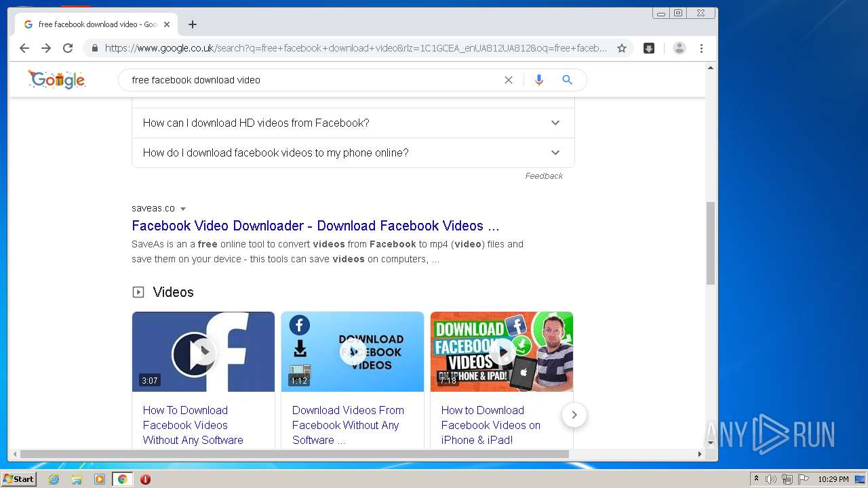Go back to previous page
868x488 pixels.
24,48
